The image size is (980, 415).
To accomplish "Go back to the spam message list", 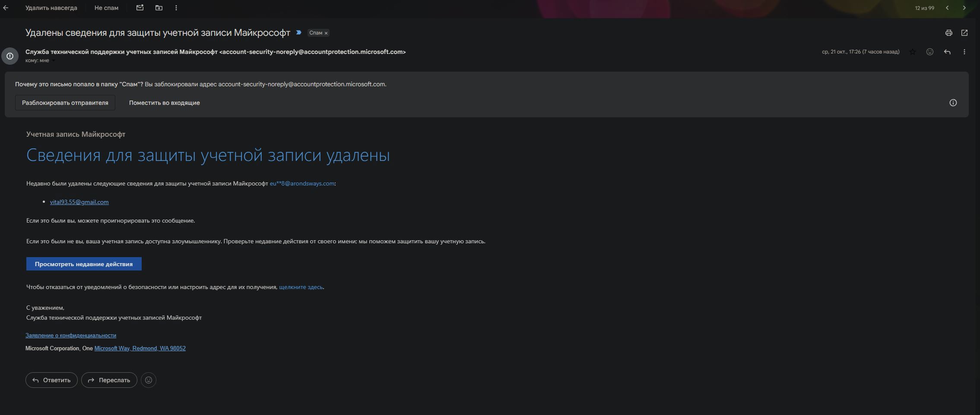I will tap(6, 8).
